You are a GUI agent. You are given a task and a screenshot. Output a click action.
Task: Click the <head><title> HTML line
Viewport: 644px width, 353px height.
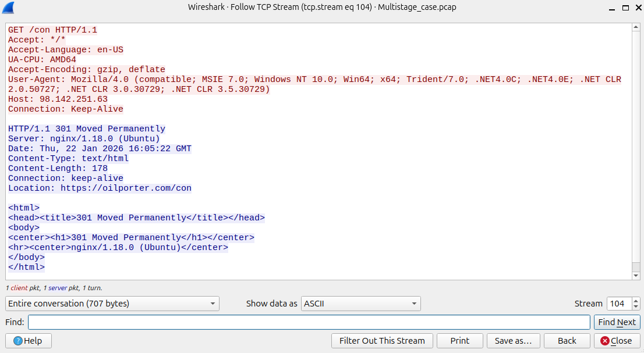coord(136,217)
